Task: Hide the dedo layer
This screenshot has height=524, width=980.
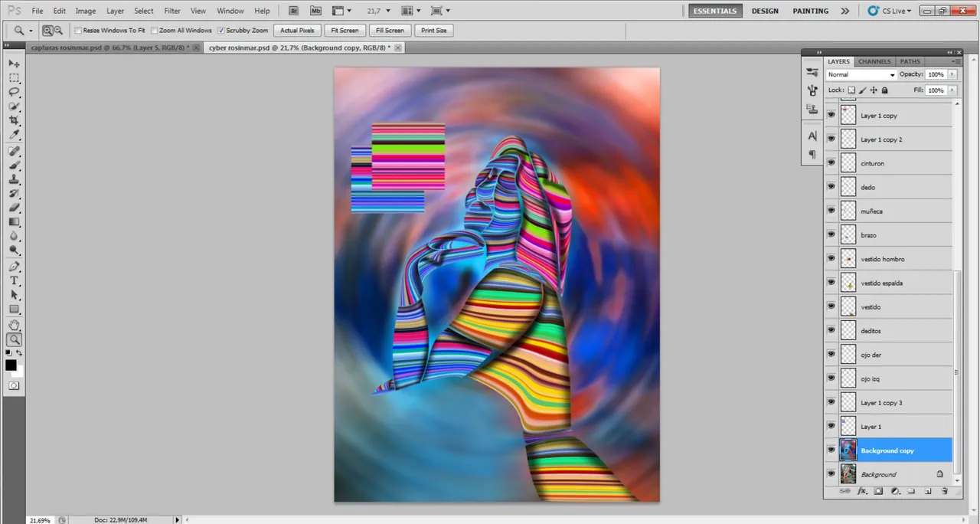Action: [x=831, y=187]
